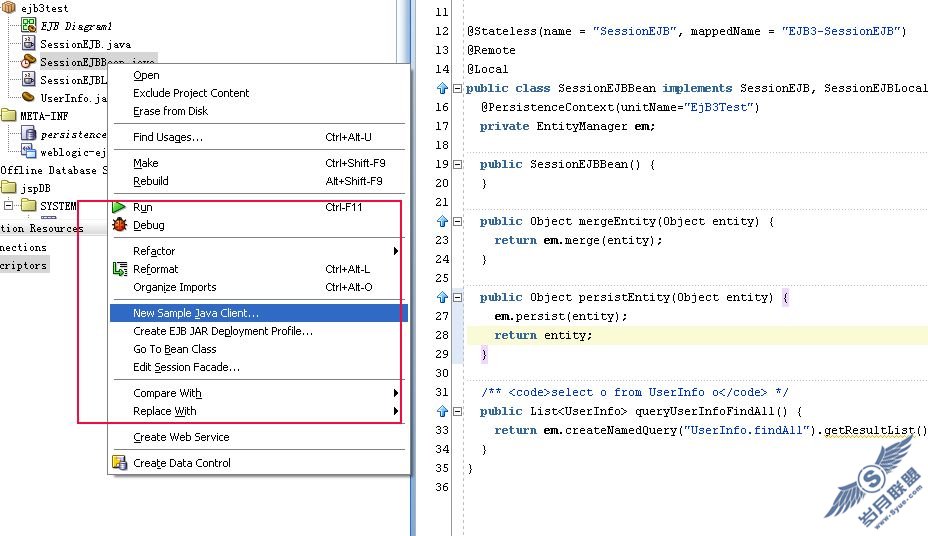This screenshot has width=928, height=536.
Task: Select the jspDB tree node
Action: point(36,189)
